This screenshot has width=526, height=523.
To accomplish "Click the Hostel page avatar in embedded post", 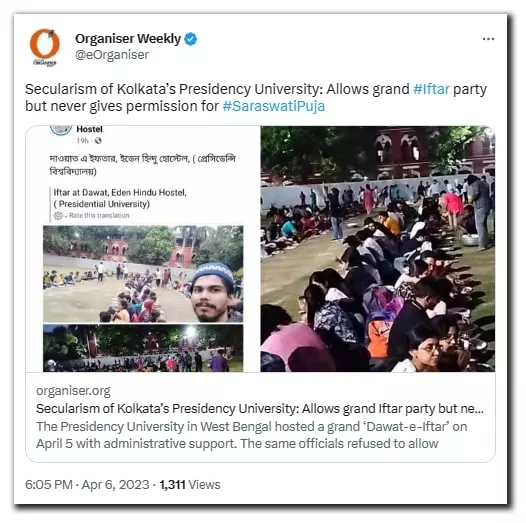I will 61,130.
